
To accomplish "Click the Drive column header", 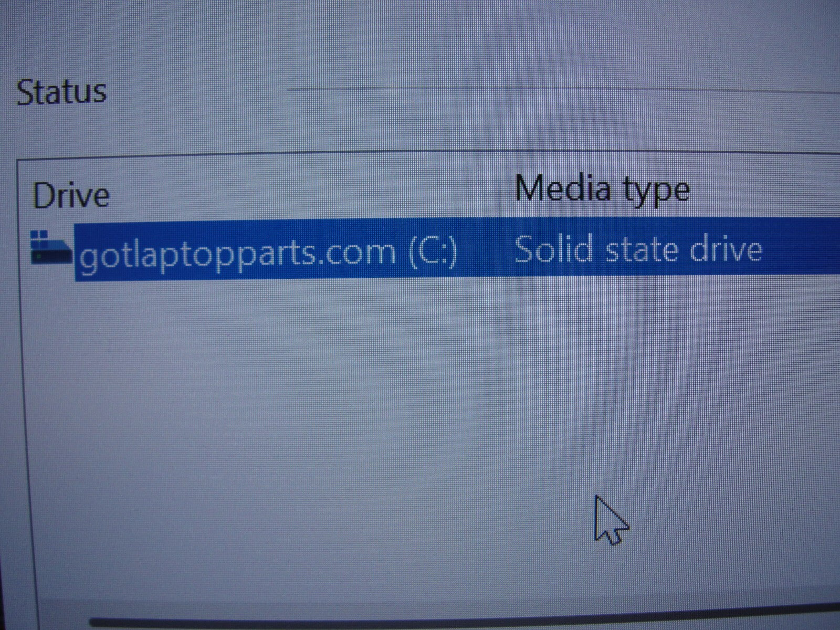I will tap(71, 196).
